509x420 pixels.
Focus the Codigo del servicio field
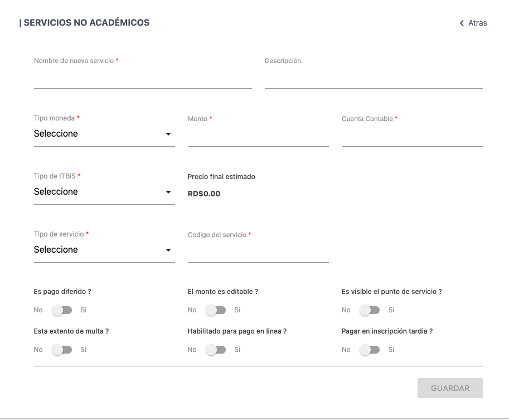(258, 253)
